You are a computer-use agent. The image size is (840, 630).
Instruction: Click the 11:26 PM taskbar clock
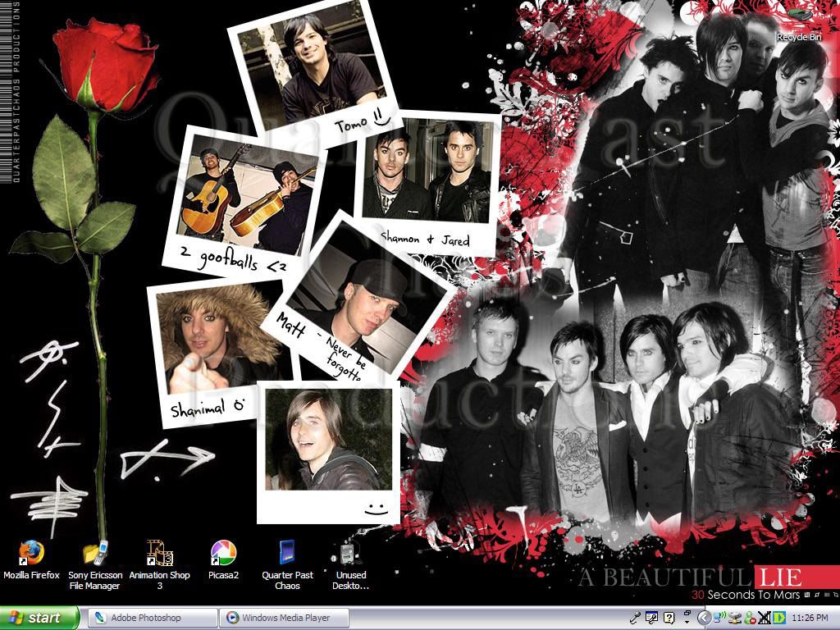pos(810,618)
